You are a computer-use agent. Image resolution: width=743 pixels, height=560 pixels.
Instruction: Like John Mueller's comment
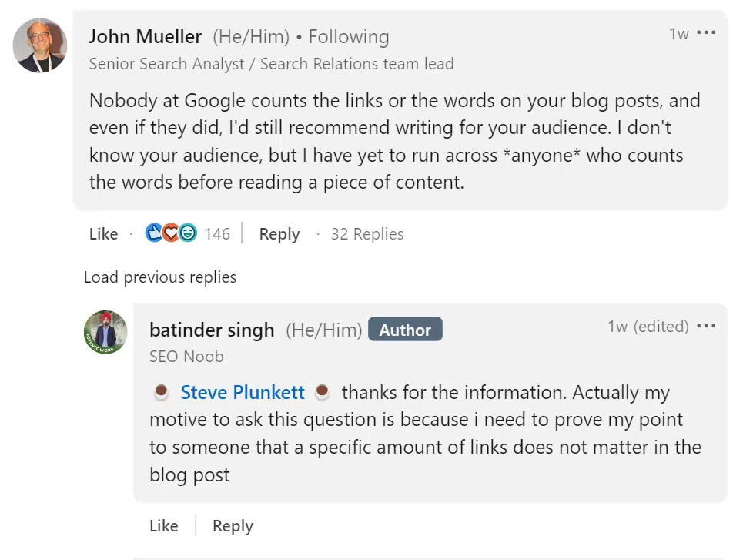pyautogui.click(x=103, y=233)
